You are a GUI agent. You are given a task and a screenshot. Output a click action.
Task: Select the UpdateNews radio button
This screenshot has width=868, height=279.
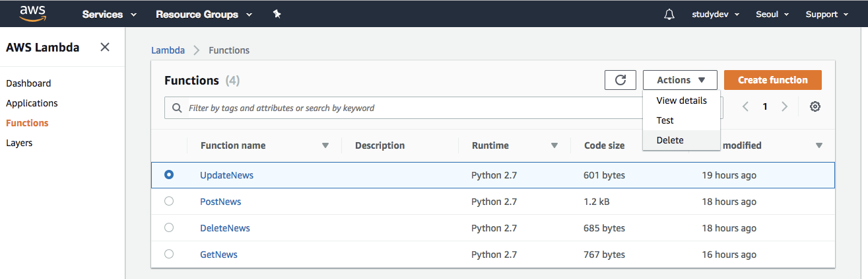pos(169,175)
